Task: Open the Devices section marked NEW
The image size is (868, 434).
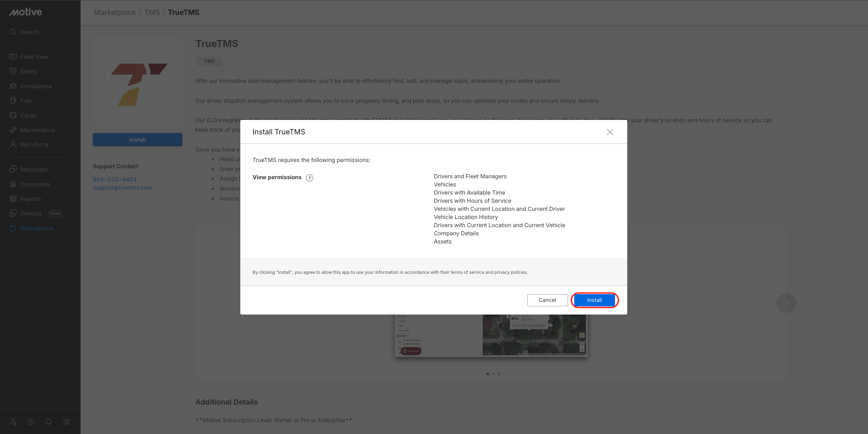Action: (x=36, y=214)
